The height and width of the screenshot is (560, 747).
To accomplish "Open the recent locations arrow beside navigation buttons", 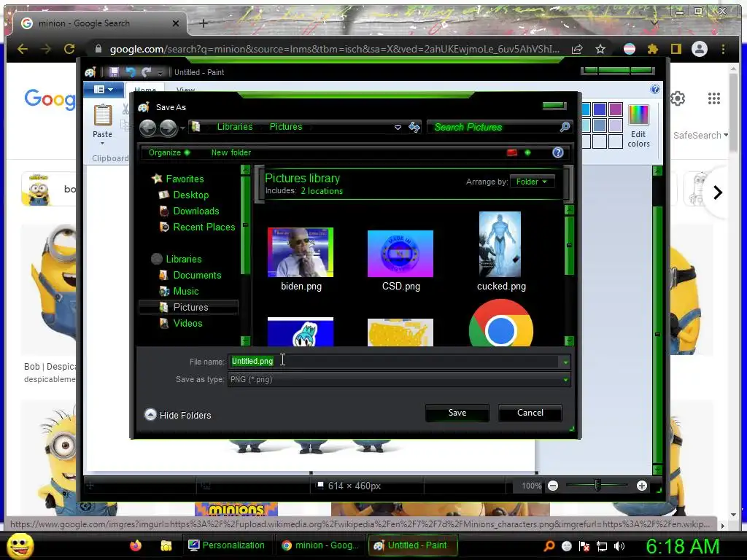I will coord(182,128).
